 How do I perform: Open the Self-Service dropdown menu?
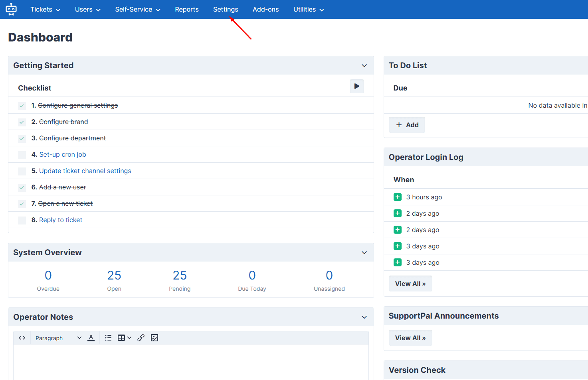pyautogui.click(x=138, y=9)
